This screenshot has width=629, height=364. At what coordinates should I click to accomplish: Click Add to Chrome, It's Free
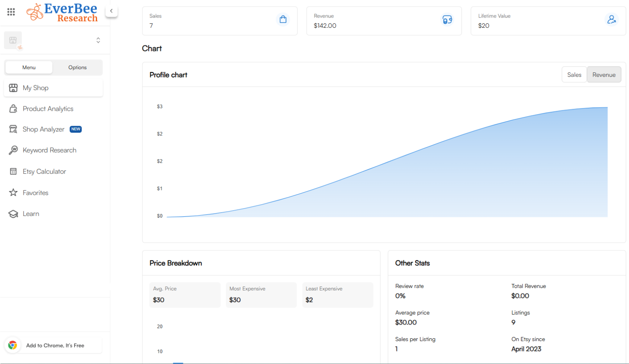coord(55,345)
